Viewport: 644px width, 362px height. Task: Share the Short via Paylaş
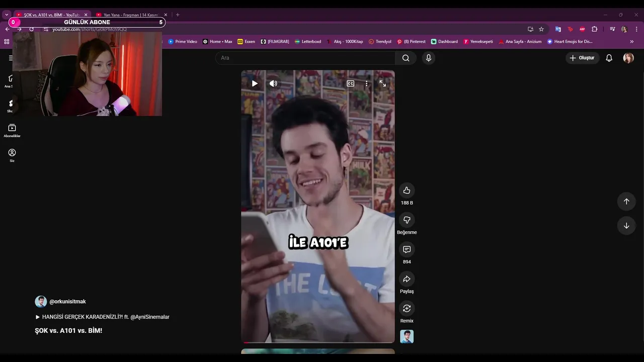click(407, 279)
